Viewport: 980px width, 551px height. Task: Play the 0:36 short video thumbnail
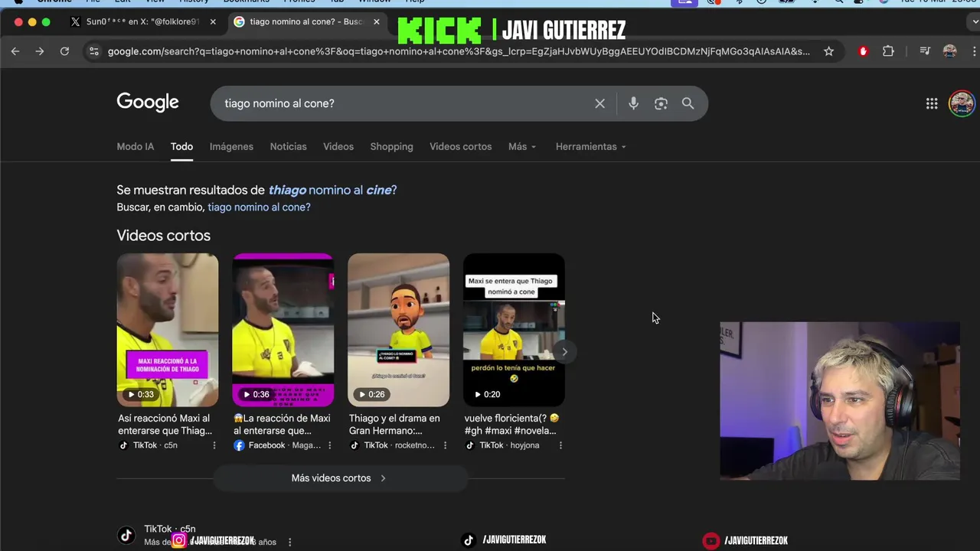point(283,330)
